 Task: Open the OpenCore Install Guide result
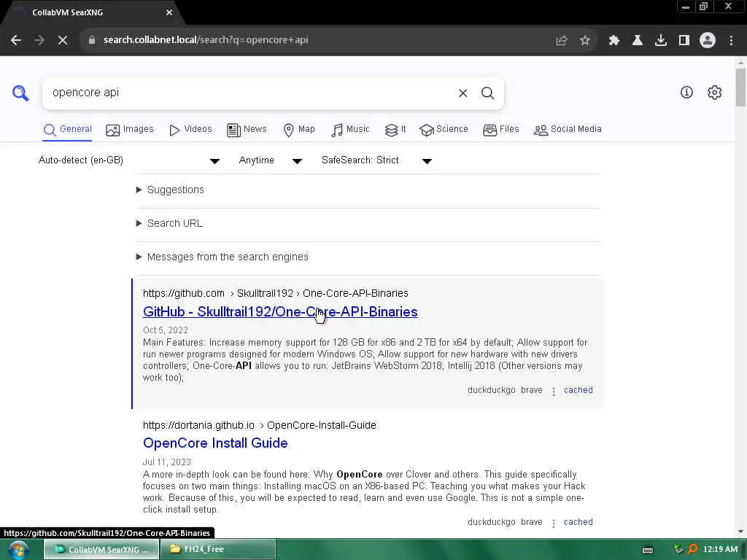(215, 443)
